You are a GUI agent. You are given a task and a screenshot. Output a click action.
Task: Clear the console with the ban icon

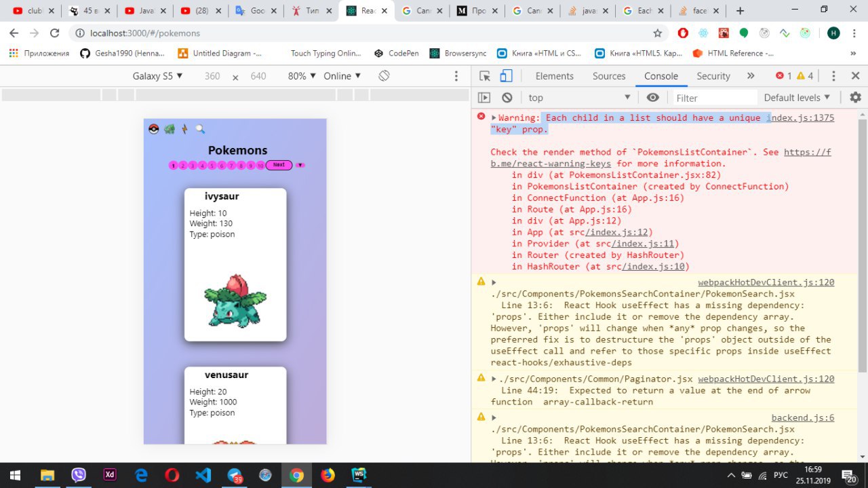(507, 98)
